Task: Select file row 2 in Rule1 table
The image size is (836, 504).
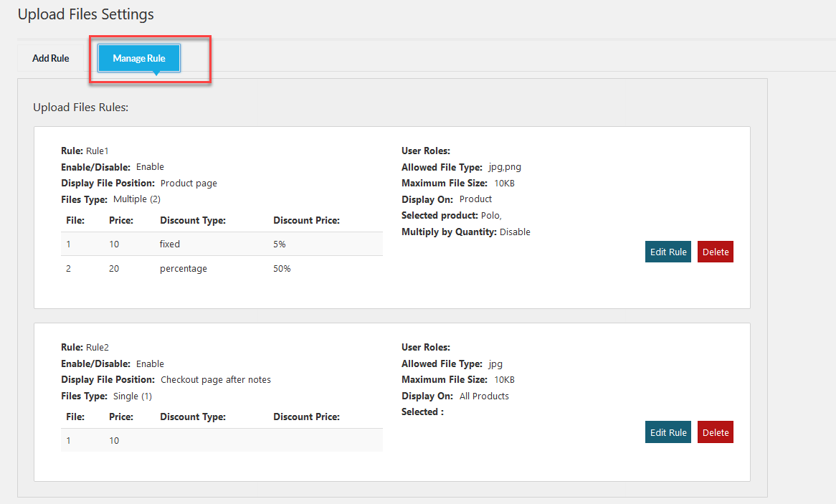Action: click(x=68, y=268)
